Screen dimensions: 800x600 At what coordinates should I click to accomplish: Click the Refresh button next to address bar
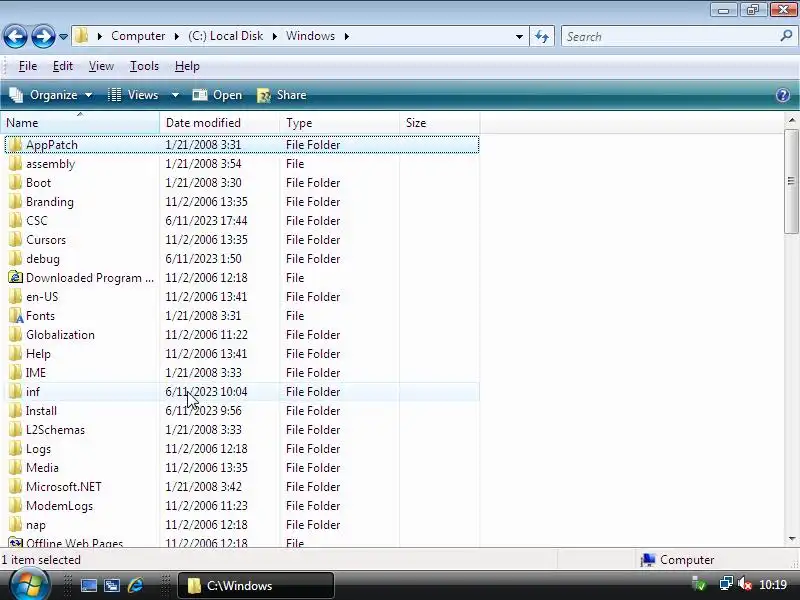click(542, 37)
